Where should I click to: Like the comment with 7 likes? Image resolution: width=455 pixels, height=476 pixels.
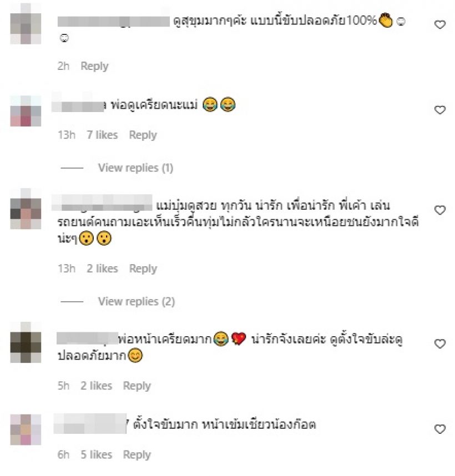click(x=440, y=110)
